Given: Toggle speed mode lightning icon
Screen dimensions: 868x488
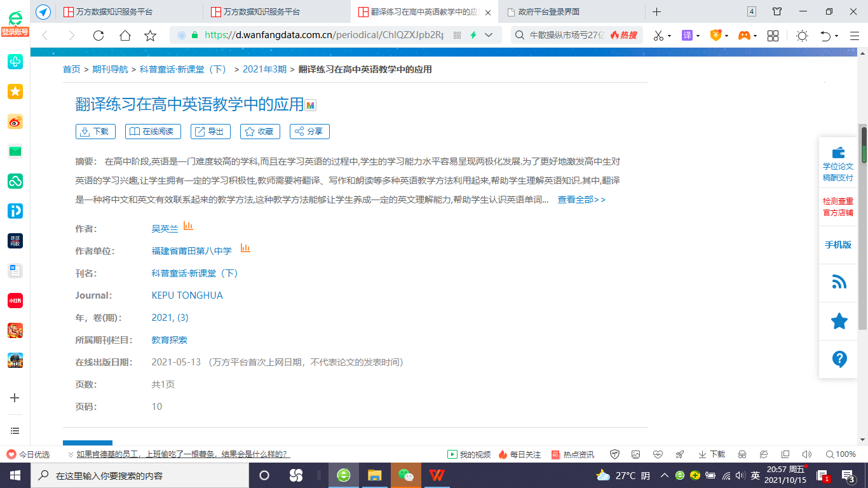Looking at the screenshot, I should tap(473, 36).
